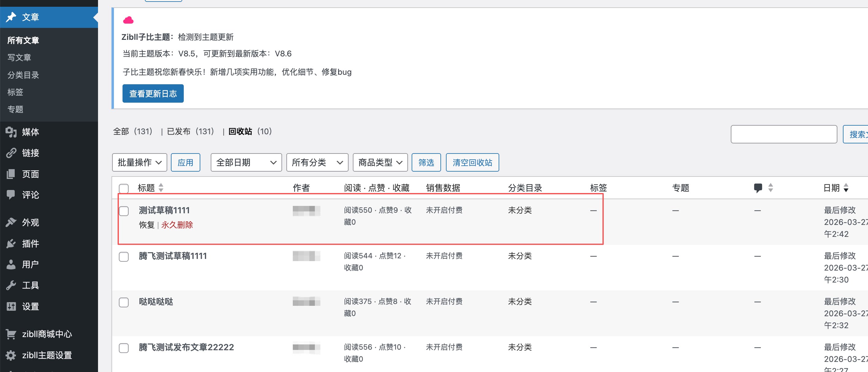868x372 pixels.
Task: Open the 商品类型 dropdown
Action: (x=380, y=162)
